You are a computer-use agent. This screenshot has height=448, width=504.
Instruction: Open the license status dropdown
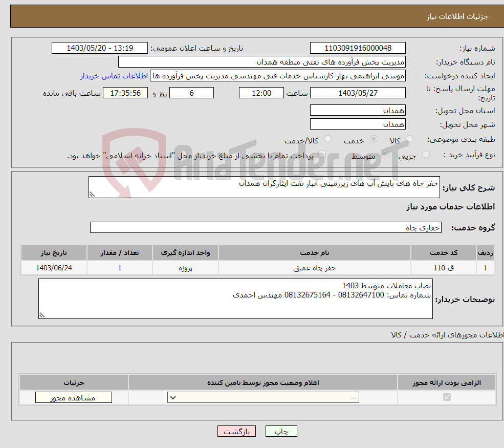click(263, 397)
